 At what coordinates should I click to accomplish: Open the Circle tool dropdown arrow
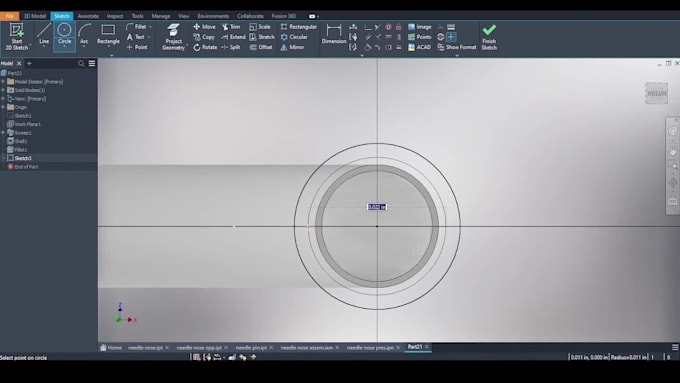click(x=64, y=47)
